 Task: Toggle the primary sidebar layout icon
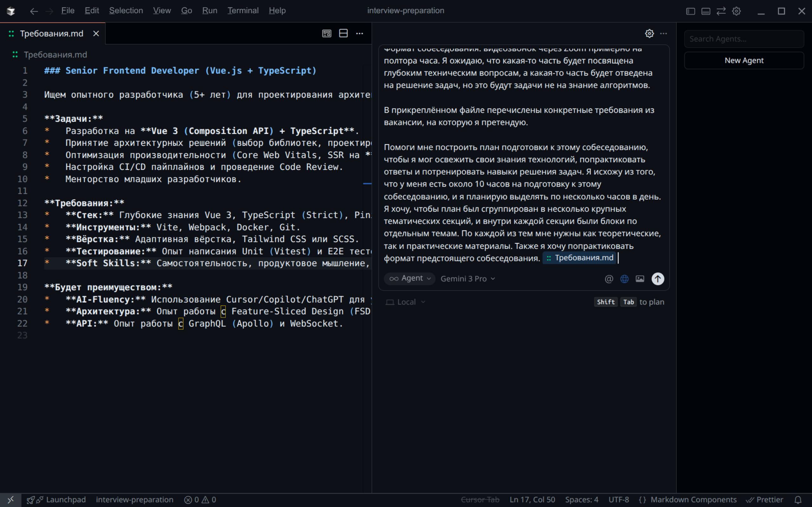tap(690, 11)
